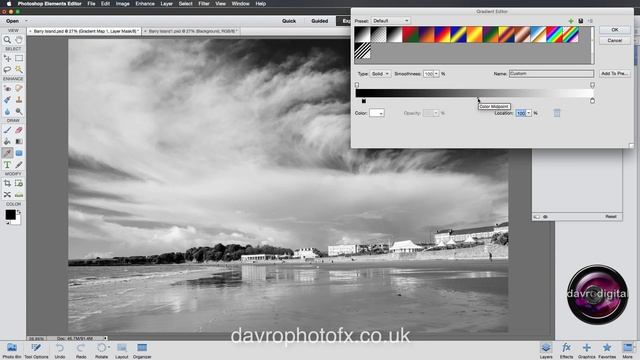The image size is (640, 360).
Task: Open the Enhance menu
Action: point(145,4)
